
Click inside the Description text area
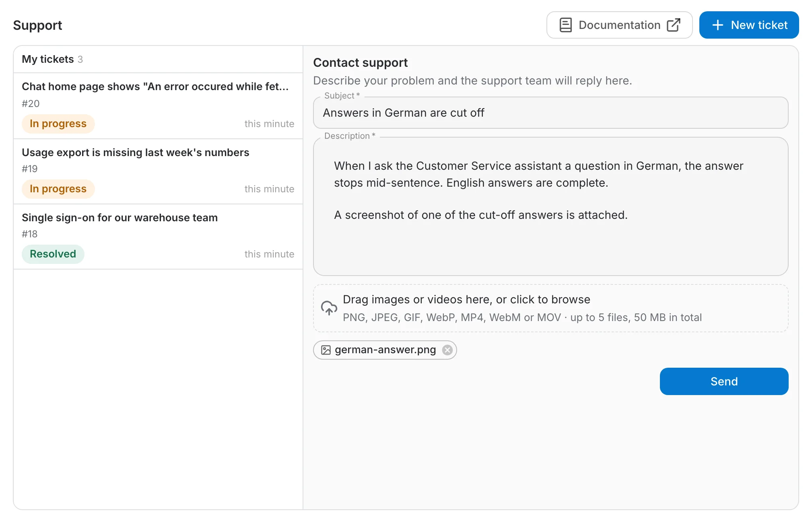pyautogui.click(x=550, y=206)
